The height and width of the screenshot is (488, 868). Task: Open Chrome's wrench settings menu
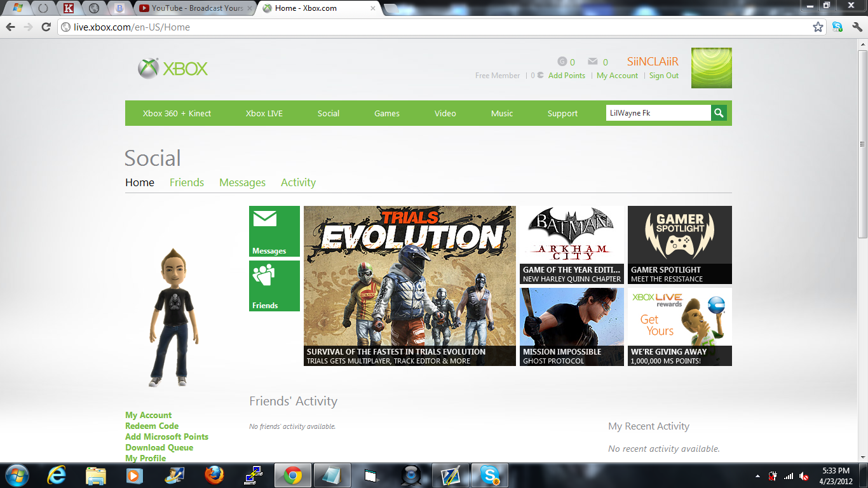[x=857, y=27]
